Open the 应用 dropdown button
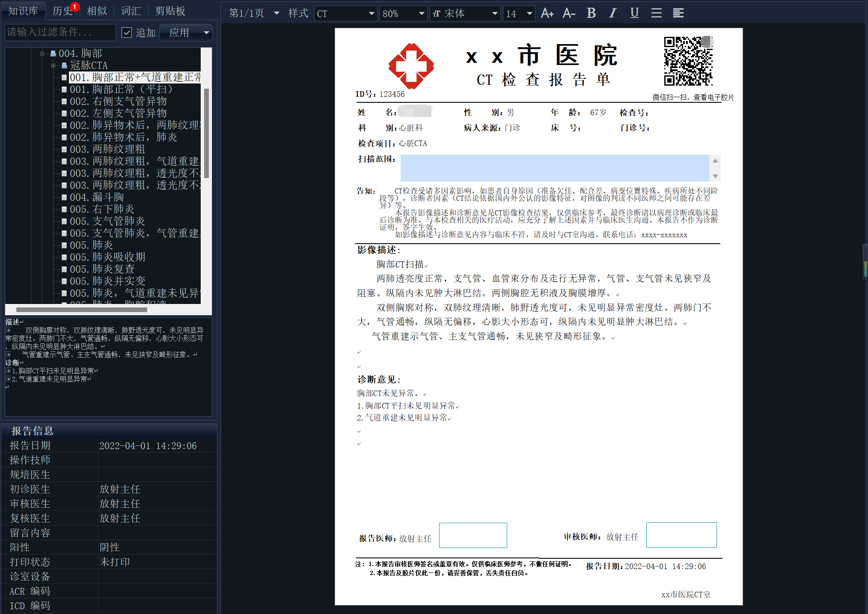The image size is (868, 614). pos(187,33)
